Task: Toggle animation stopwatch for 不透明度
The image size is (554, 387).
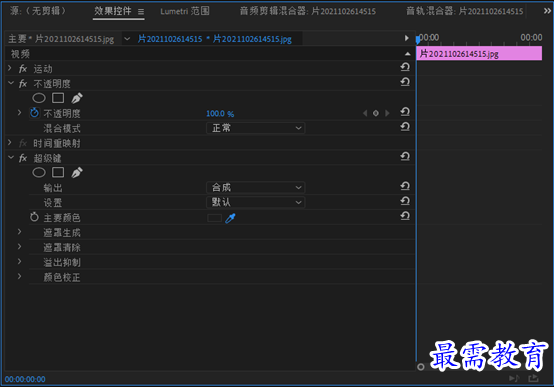Action: 34,113
